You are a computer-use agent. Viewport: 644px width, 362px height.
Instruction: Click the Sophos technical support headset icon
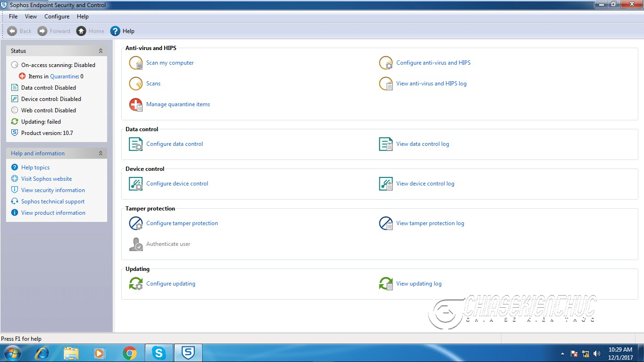point(15,202)
